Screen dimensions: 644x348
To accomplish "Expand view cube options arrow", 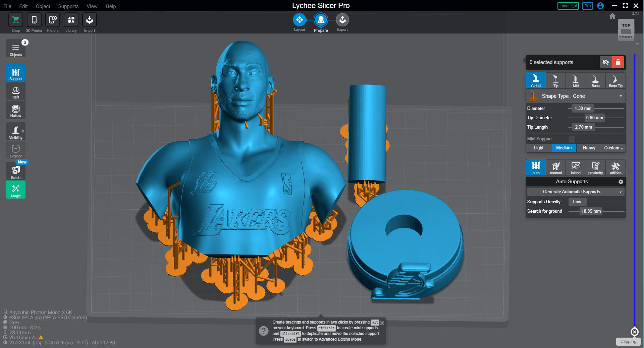I will coord(637,44).
